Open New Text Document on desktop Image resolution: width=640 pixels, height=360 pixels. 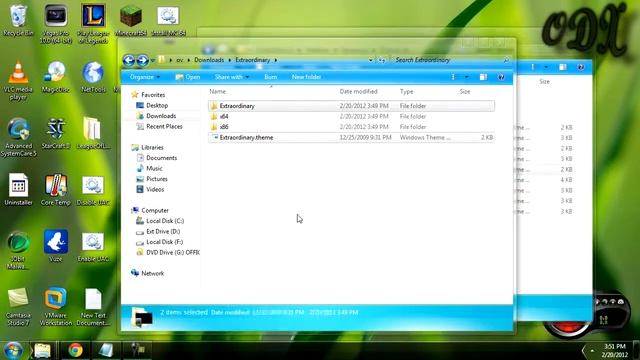pos(93,307)
